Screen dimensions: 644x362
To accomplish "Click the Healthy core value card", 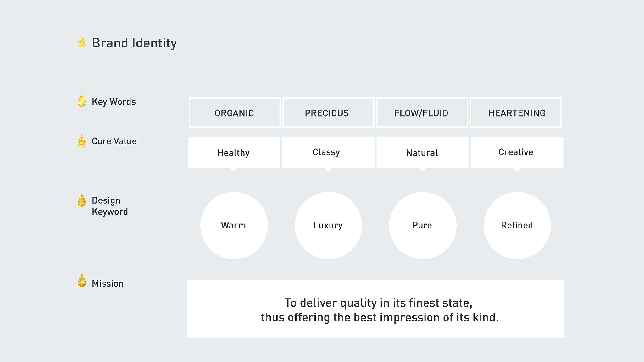I will [x=234, y=153].
